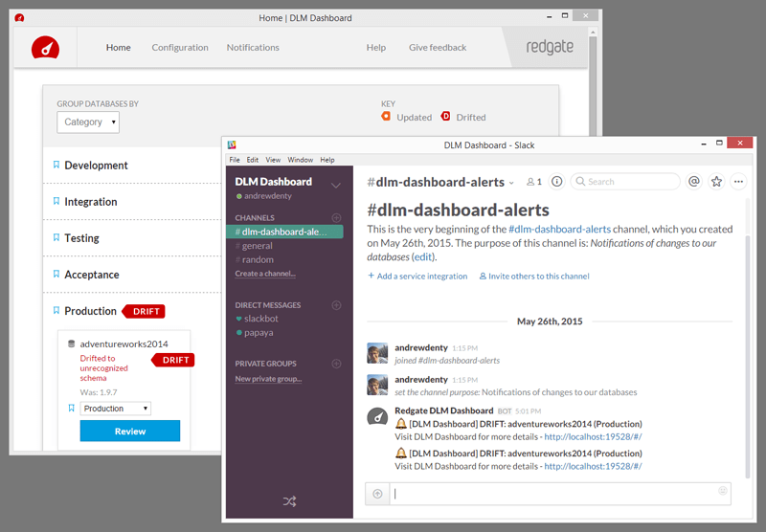Click the edit link for channel purpose
The image size is (766, 532).
click(423, 256)
